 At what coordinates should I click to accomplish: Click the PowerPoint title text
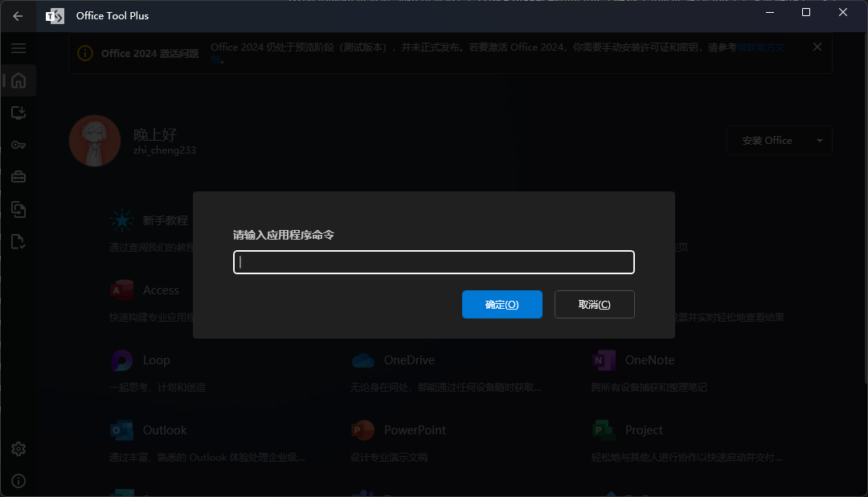click(x=415, y=430)
